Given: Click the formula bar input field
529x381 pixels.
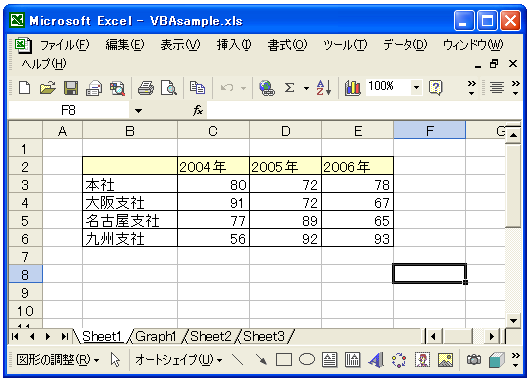Looking at the screenshot, I should [364, 110].
